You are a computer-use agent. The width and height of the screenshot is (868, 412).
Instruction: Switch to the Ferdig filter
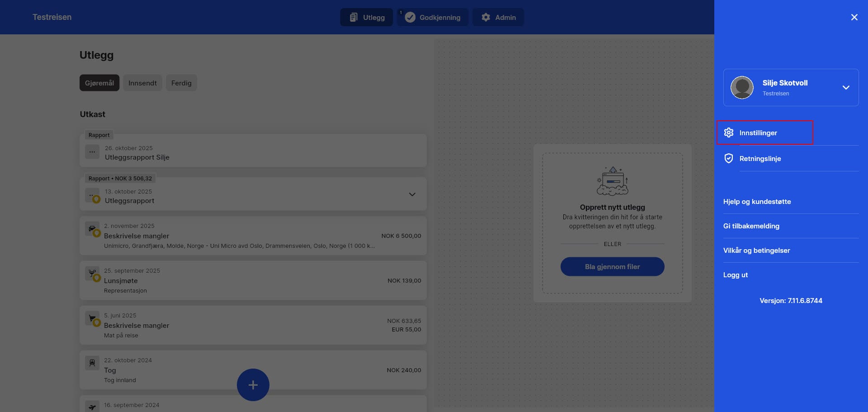point(181,83)
